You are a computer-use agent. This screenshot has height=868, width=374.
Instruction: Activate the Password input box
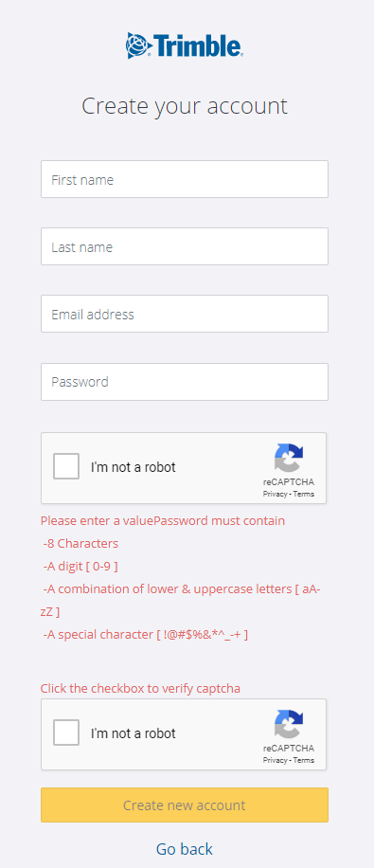click(x=185, y=382)
